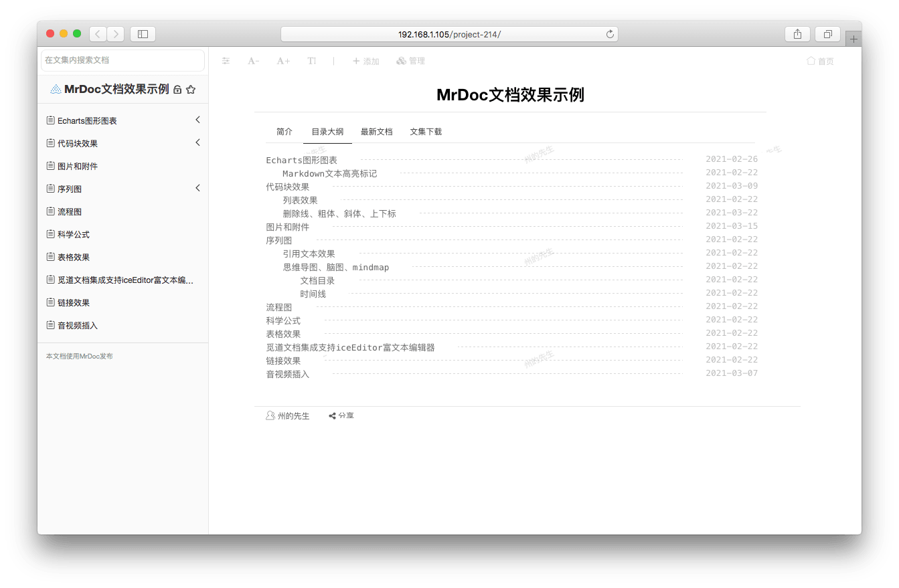The image size is (899, 588).
Task: Click the document icon next to 流程图
Action: pos(50,211)
